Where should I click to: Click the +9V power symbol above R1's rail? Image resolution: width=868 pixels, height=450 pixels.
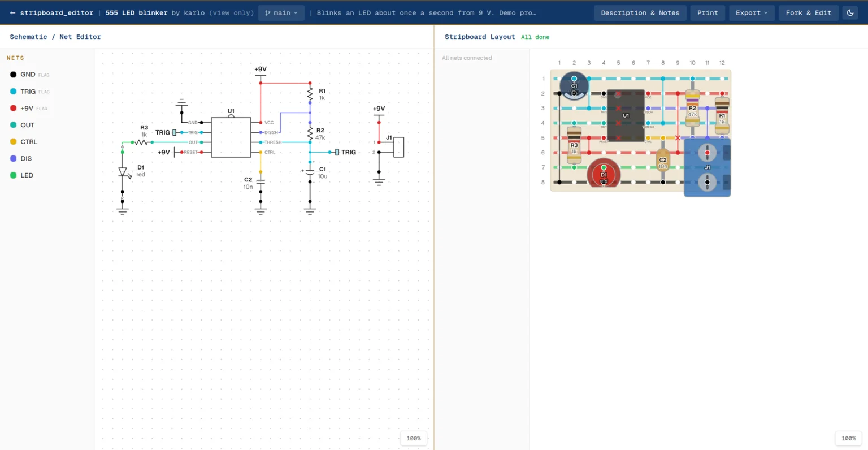coord(261,72)
